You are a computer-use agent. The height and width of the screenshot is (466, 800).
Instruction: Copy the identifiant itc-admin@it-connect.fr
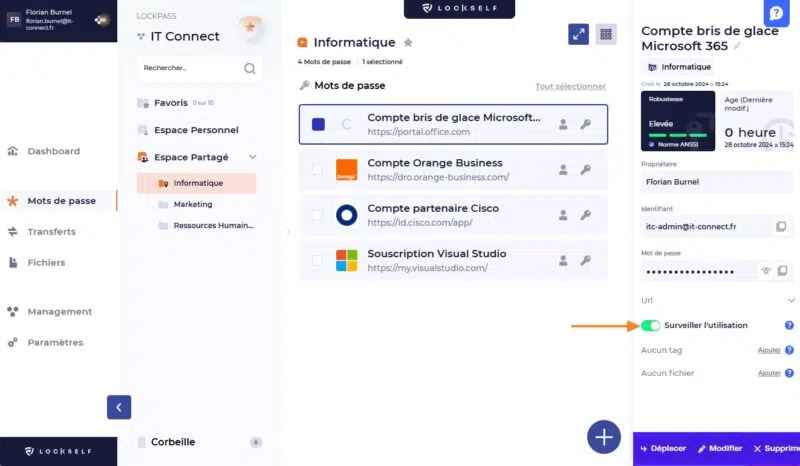(781, 226)
